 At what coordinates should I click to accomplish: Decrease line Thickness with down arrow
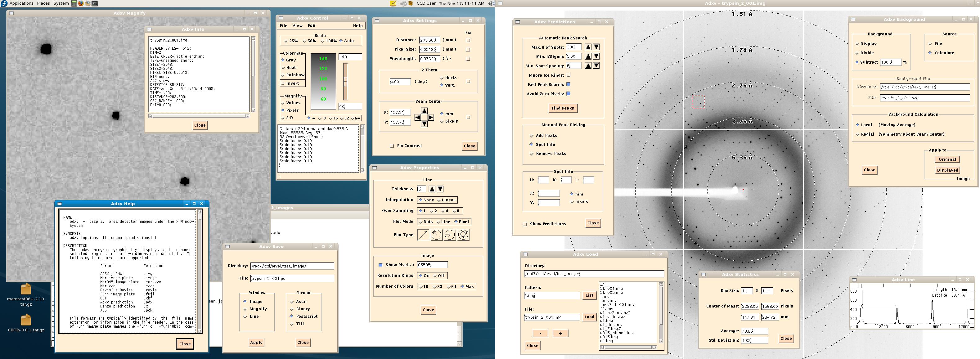pyautogui.click(x=440, y=189)
